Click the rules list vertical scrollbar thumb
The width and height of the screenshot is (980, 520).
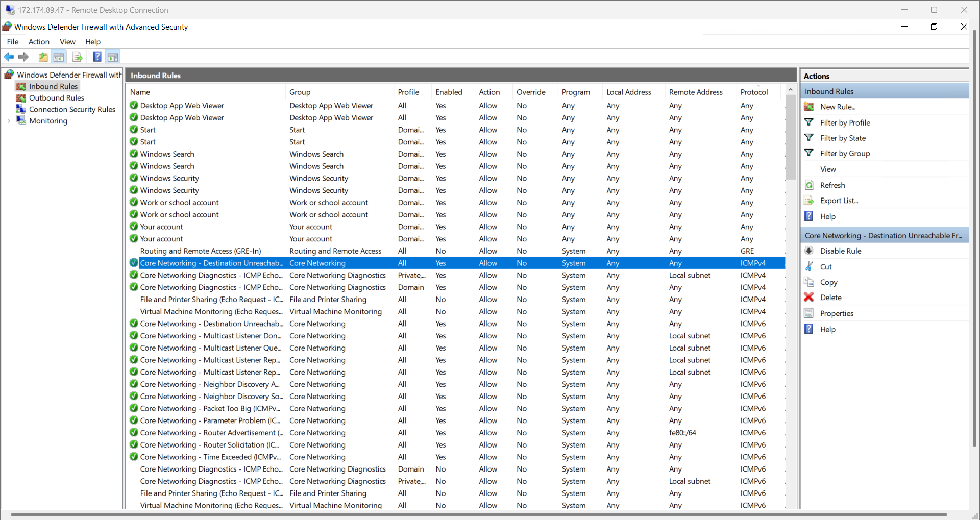791,138
